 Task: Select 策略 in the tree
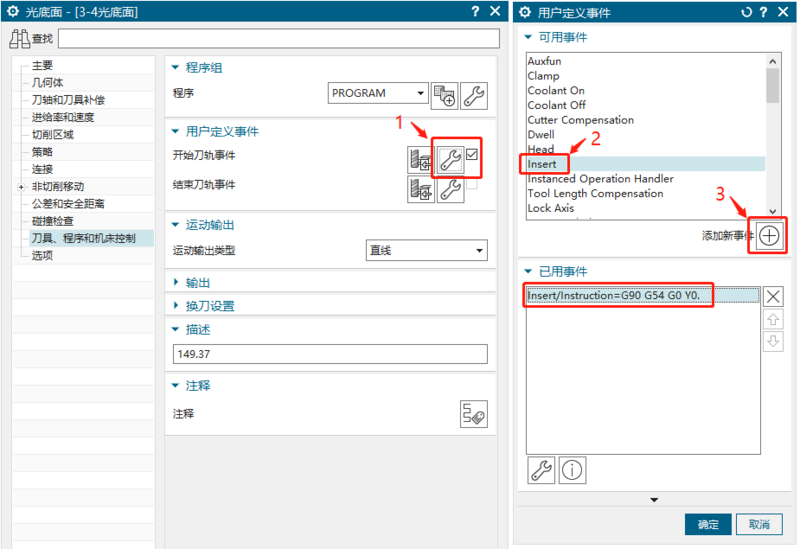tap(42, 152)
